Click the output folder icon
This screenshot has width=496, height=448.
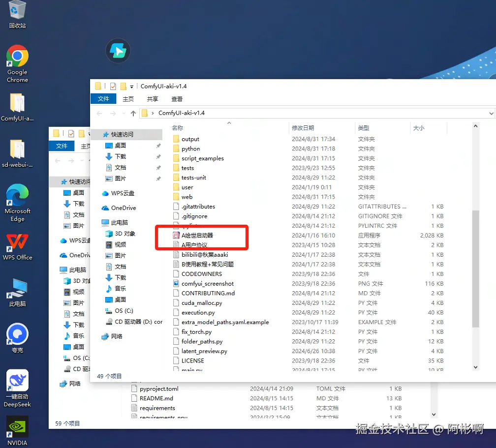tap(176, 139)
